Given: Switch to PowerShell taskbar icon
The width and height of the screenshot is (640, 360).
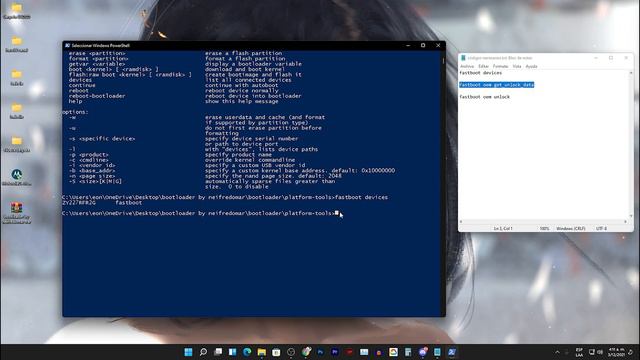Looking at the screenshot, I should pos(452,352).
